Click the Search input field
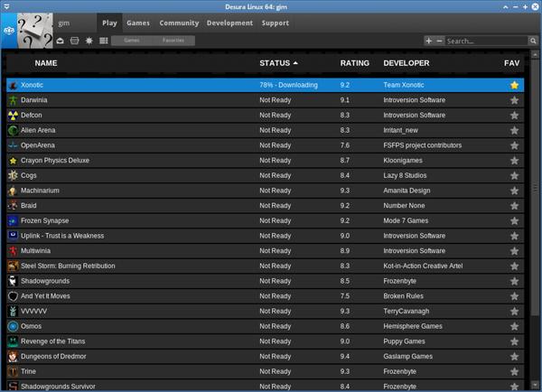The height and width of the screenshot is (392, 542). 486,41
